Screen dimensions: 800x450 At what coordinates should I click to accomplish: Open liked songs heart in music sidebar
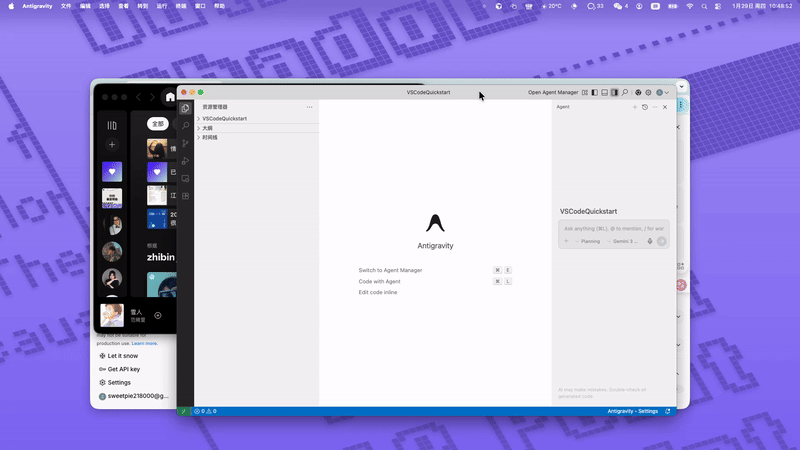click(x=112, y=172)
